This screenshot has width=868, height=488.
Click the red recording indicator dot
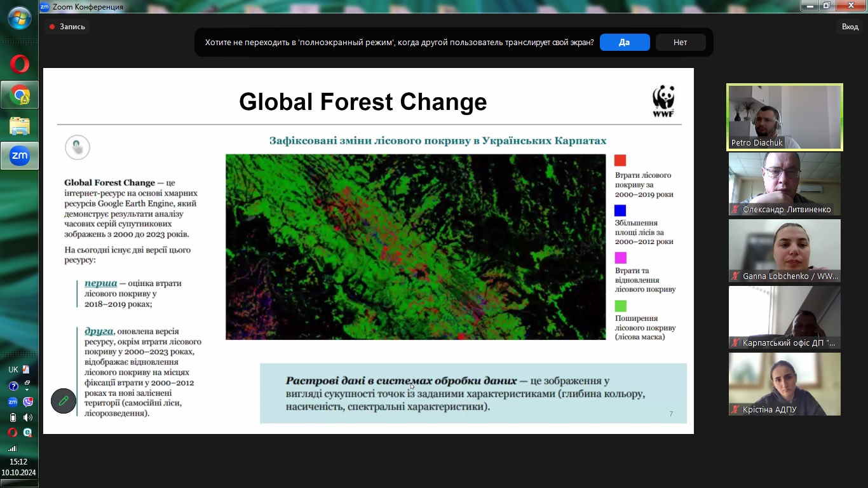(x=52, y=27)
